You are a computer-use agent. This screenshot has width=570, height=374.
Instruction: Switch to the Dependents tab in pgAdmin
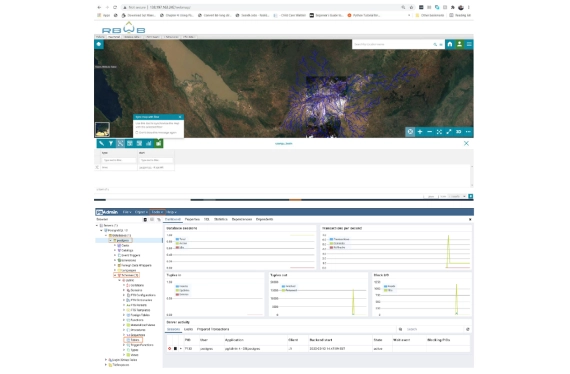(264, 219)
